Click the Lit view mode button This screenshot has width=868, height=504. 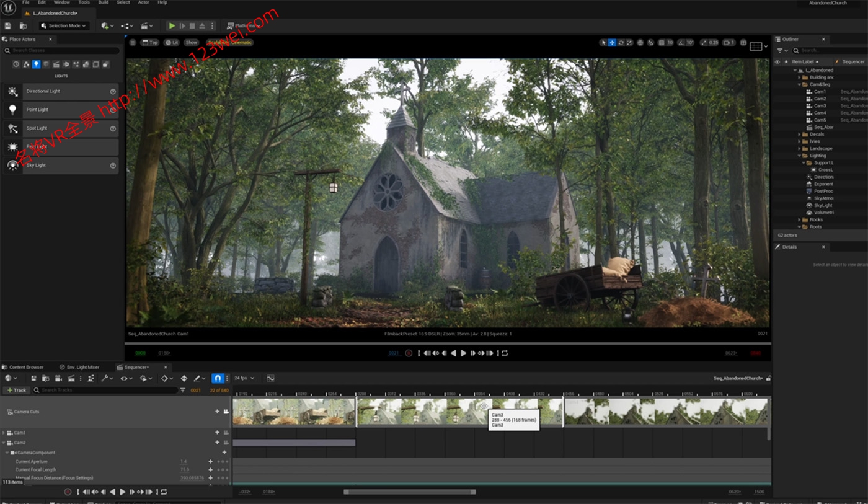point(172,43)
